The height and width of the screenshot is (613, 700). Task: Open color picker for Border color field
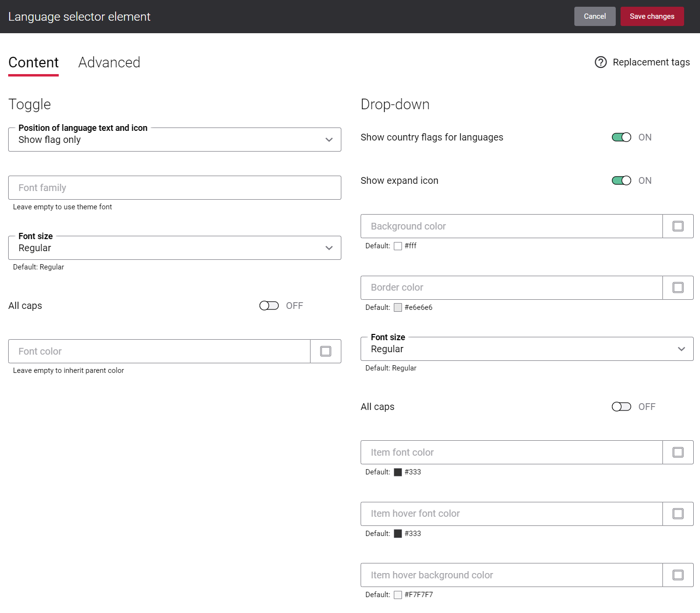point(678,287)
